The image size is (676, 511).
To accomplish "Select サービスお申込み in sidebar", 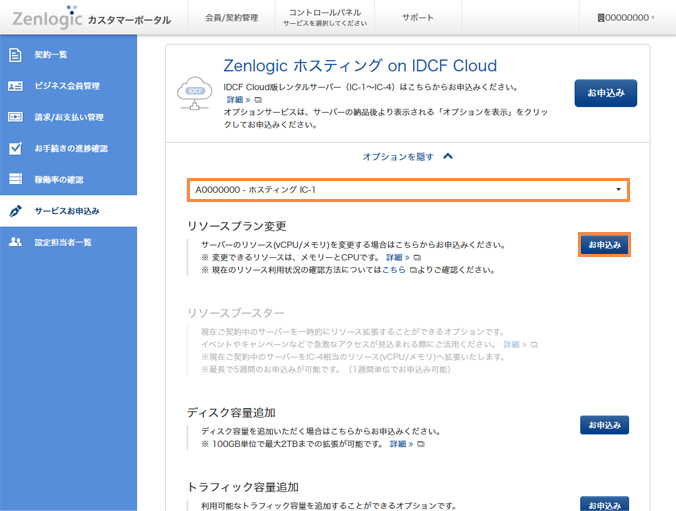I will (x=69, y=211).
